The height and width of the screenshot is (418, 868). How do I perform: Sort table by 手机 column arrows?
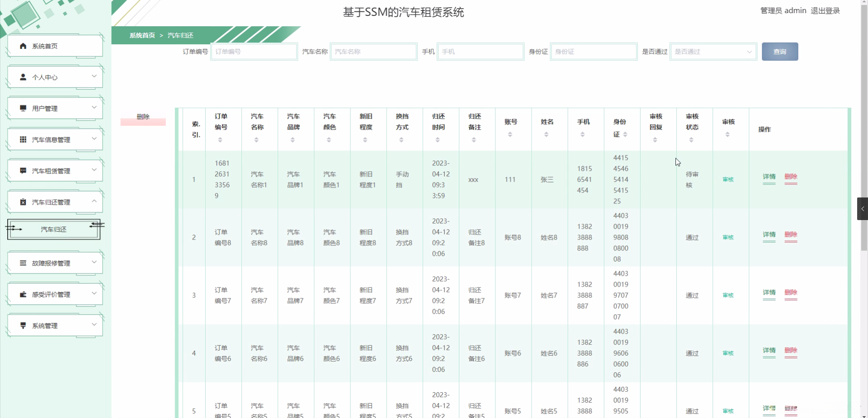[x=582, y=135]
